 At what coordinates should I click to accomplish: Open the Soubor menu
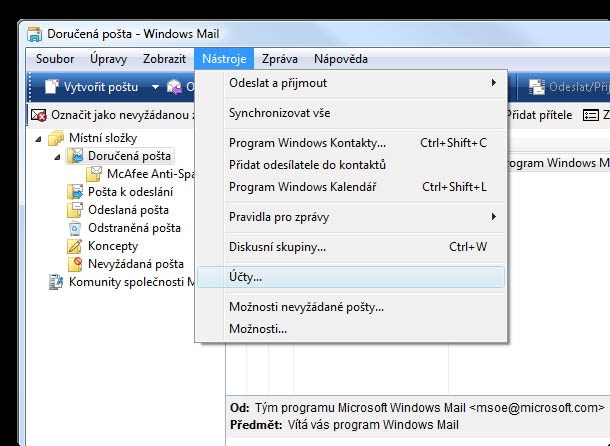(x=55, y=59)
